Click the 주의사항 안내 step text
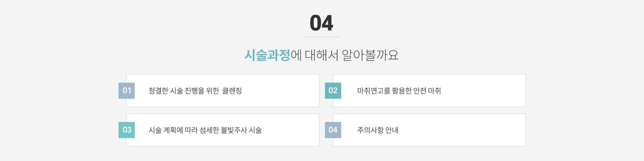Screen dimensions: 644x161 click(378, 130)
